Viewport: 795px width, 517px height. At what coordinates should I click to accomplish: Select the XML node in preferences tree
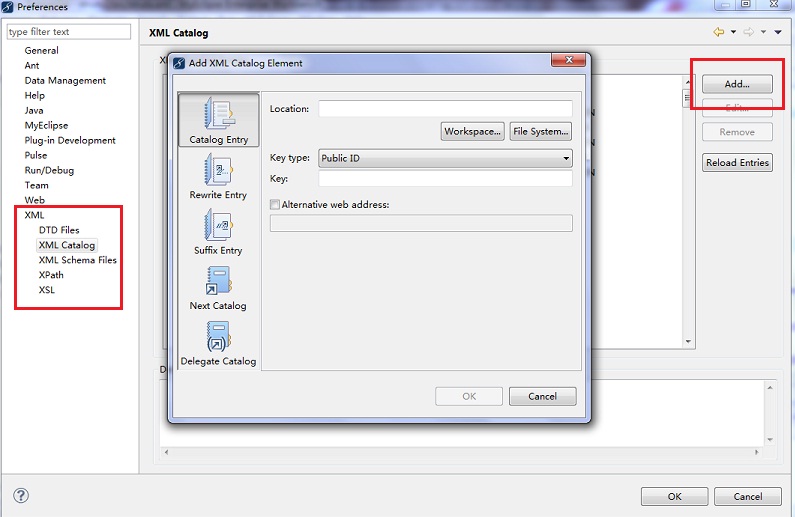click(x=34, y=215)
